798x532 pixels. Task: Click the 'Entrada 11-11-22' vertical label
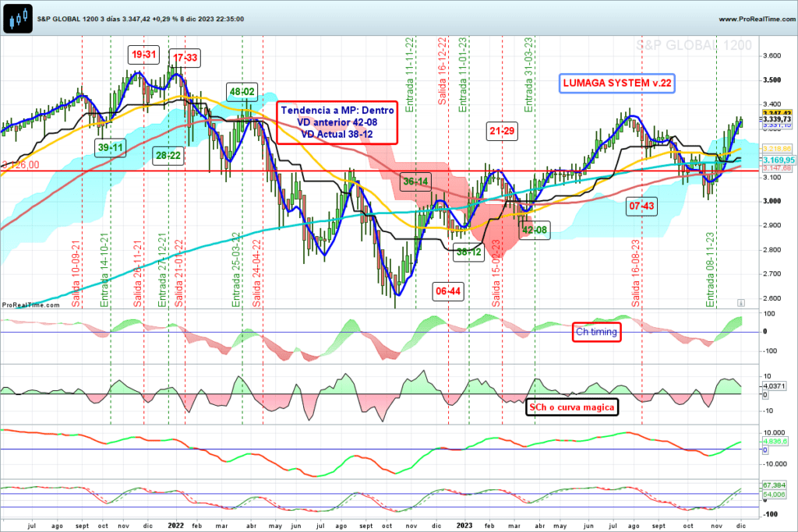[x=410, y=75]
